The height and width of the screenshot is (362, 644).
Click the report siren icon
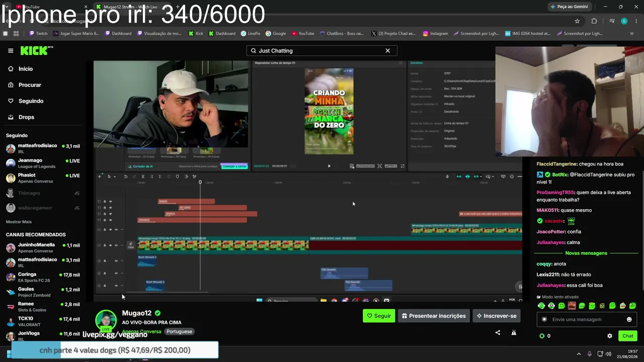coord(514,332)
